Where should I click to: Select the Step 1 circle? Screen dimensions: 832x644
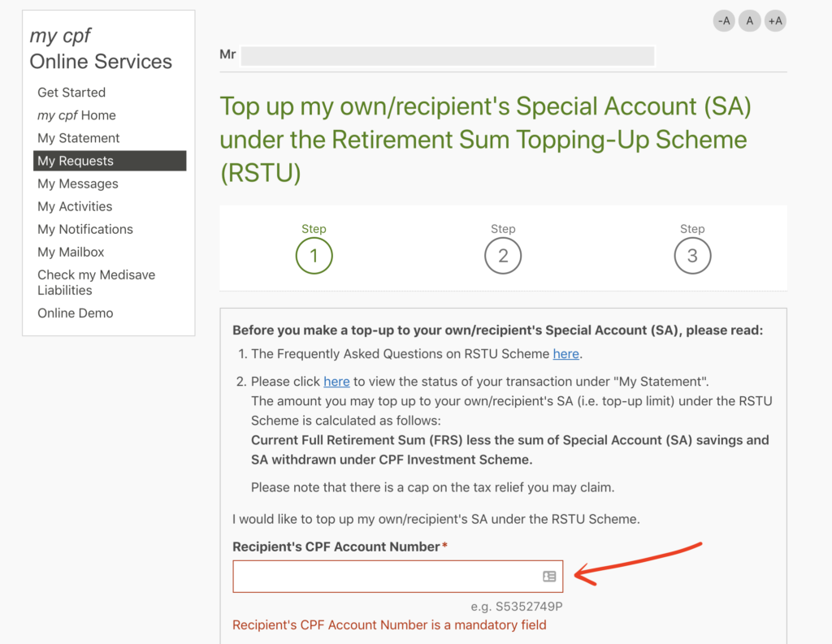coord(314,256)
